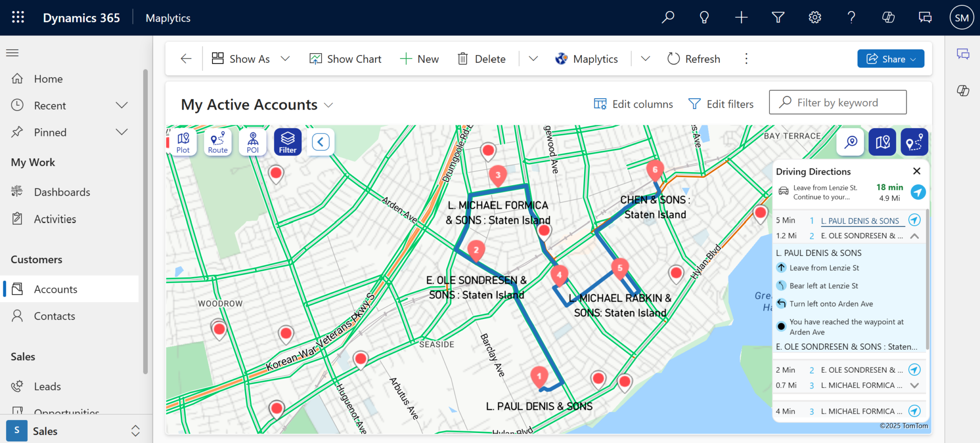Toggle the route directions panel button
The image size is (980, 443).
914,142
